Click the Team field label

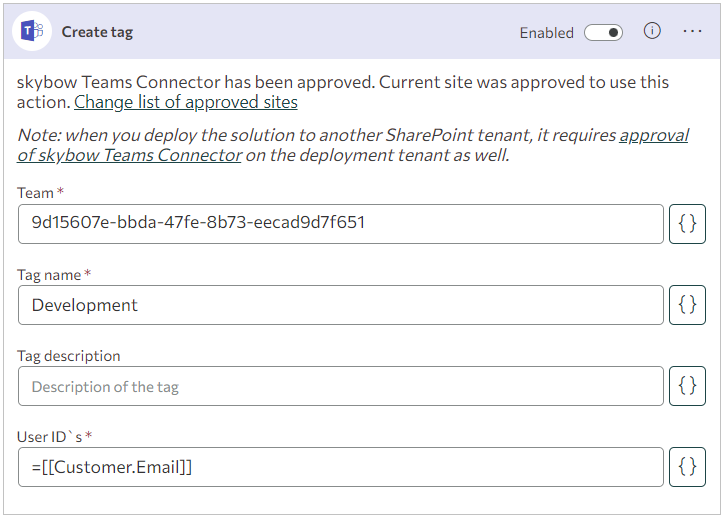click(x=36, y=192)
